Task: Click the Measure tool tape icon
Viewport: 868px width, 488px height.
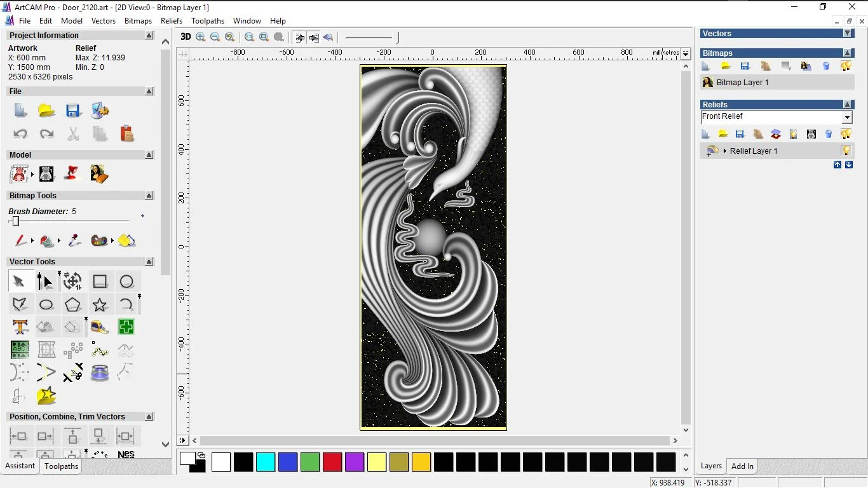Action: pos(100,327)
